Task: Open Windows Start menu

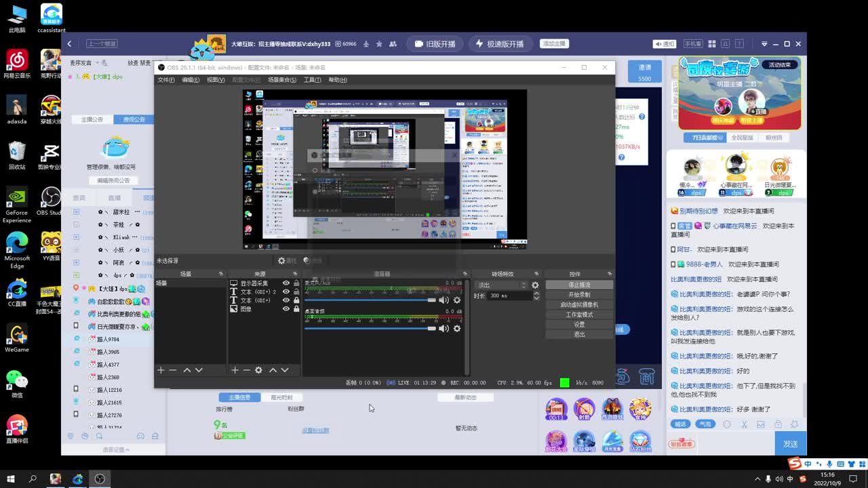Action: pos(10,479)
